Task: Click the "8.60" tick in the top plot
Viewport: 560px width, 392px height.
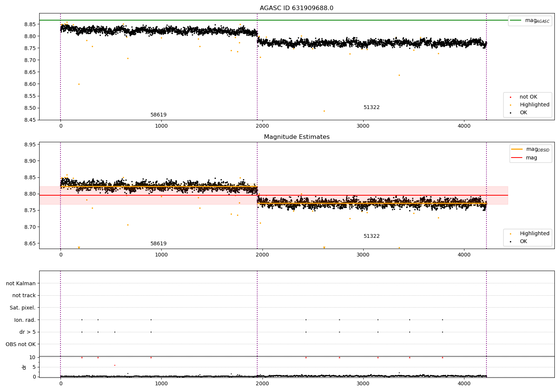Action: pyautogui.click(x=30, y=84)
